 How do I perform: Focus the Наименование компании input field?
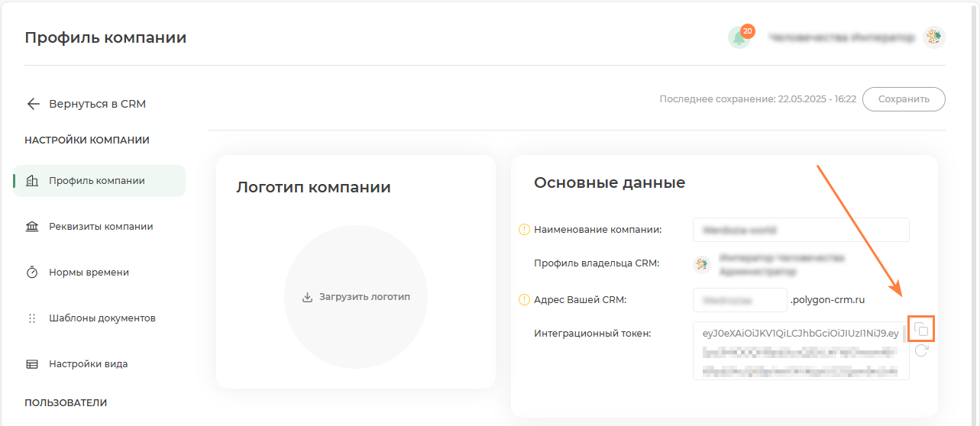click(800, 230)
